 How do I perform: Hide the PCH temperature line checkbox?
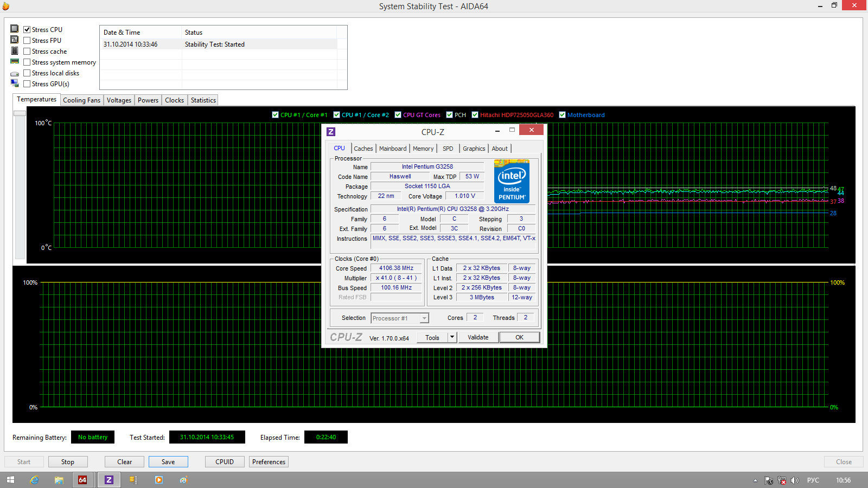coord(449,114)
